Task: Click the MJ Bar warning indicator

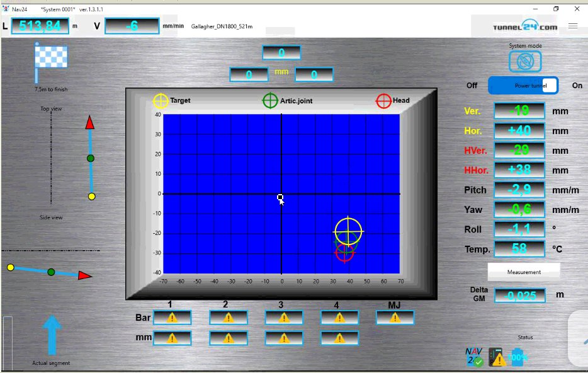Action: [x=395, y=318]
